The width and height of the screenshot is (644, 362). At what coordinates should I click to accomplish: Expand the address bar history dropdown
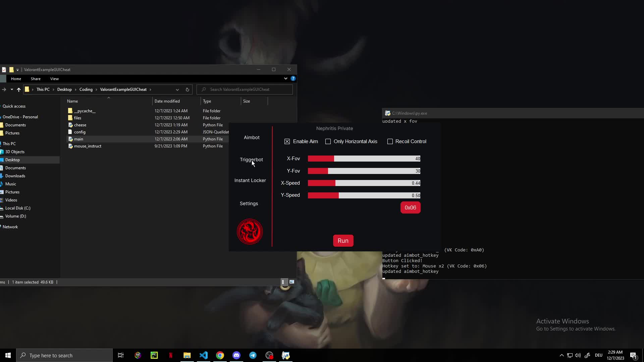(177, 89)
